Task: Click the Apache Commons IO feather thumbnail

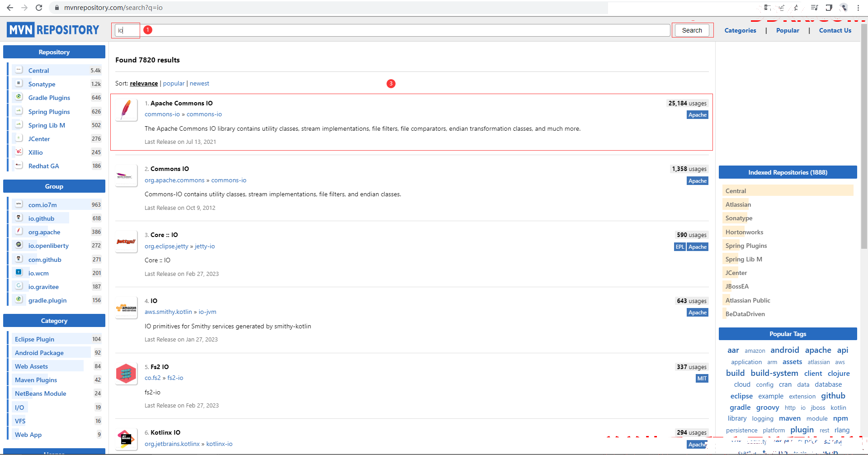Action: tap(126, 110)
